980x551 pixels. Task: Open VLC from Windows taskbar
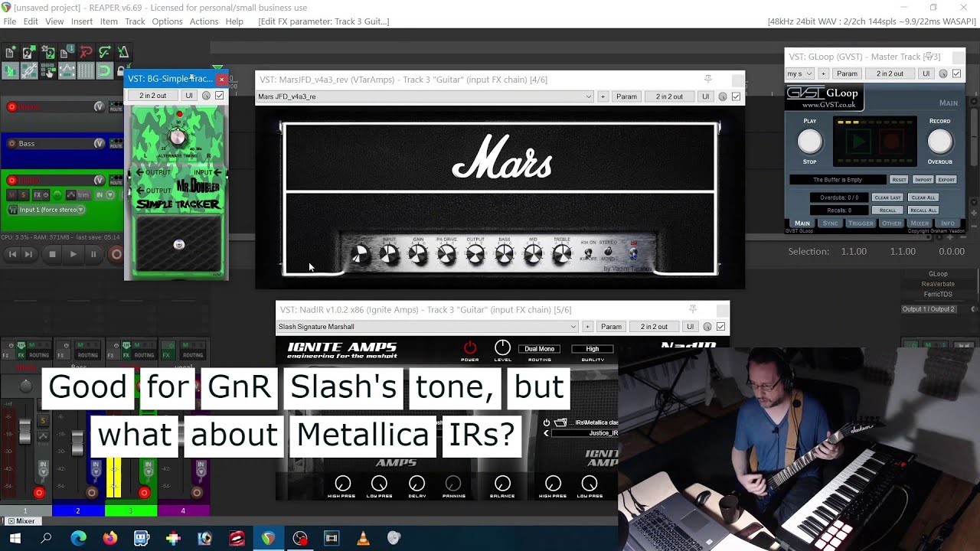[363, 538]
